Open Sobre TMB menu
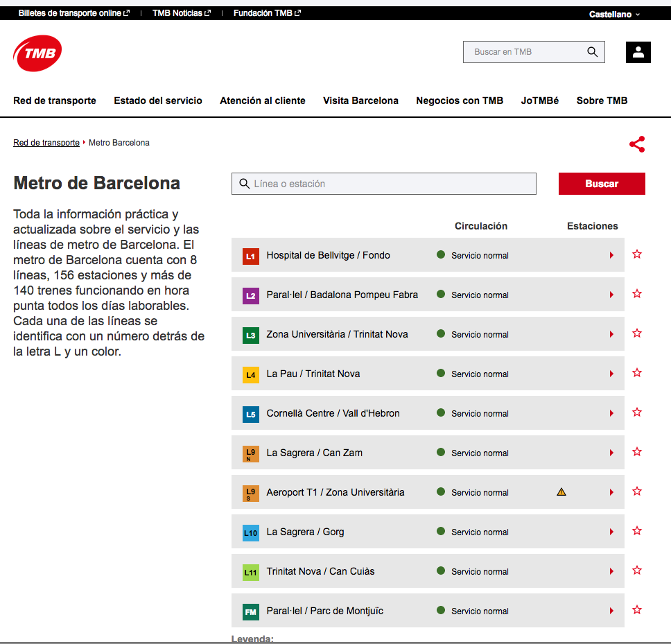Image resolution: width=671 pixels, height=644 pixels. pos(602,101)
